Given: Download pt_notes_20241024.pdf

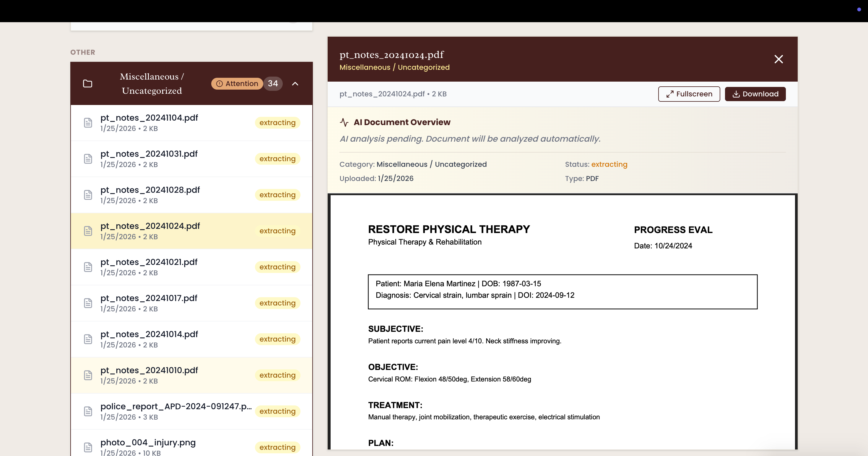Looking at the screenshot, I should click(755, 94).
